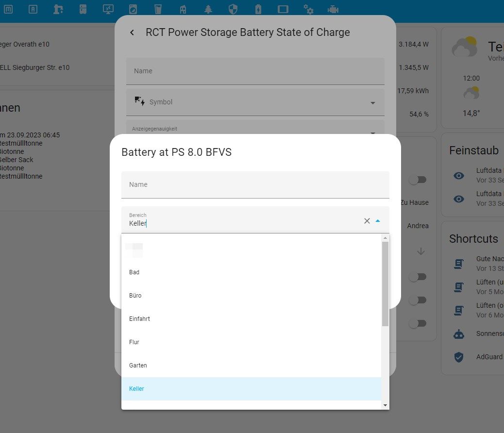The height and width of the screenshot is (433, 504).
Task: Open the water faucet view tab
Action: click(58, 9)
